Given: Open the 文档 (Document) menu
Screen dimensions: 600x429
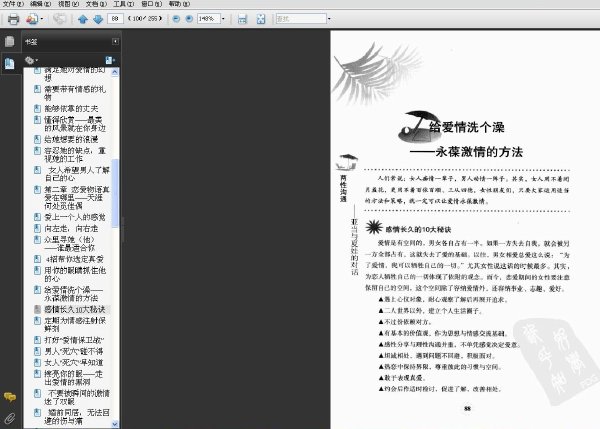Looking at the screenshot, I should click(96, 4).
